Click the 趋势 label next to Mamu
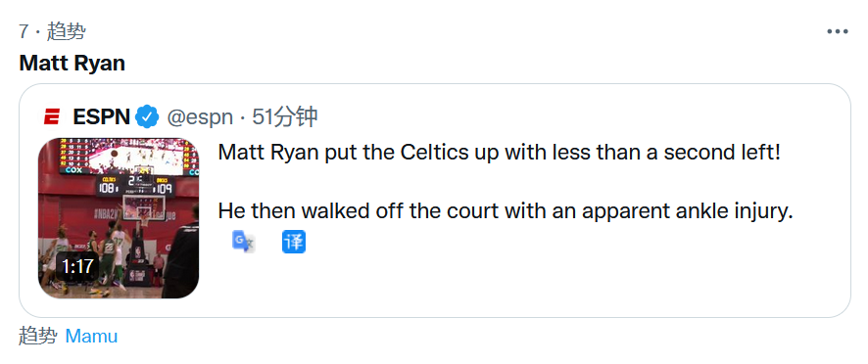 37,336
